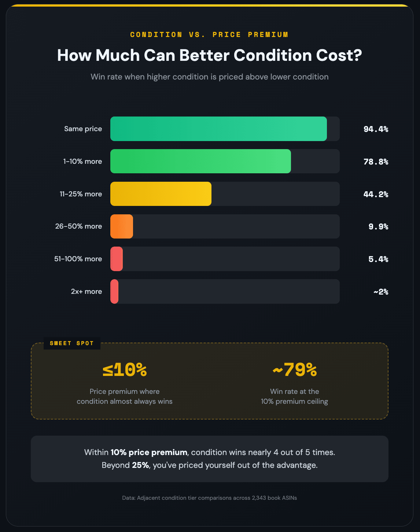Click the yellow '11-25% more' bar
Screen dimensions: 420x532
161,194
